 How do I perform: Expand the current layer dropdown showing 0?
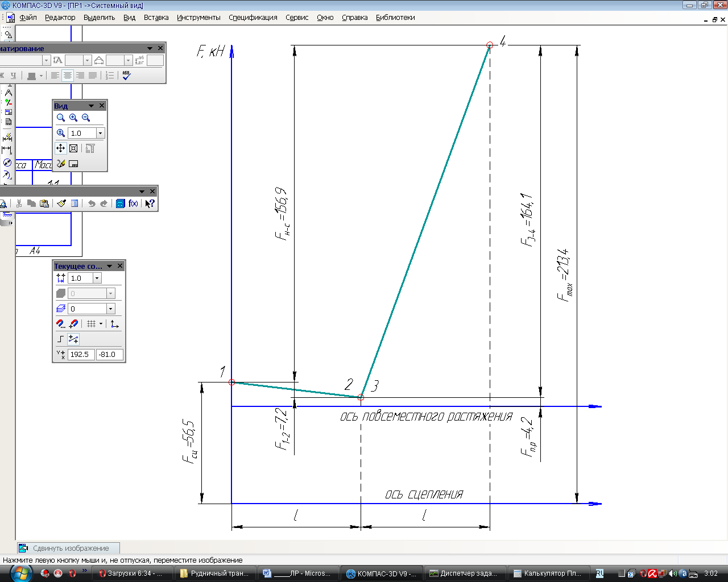point(111,309)
